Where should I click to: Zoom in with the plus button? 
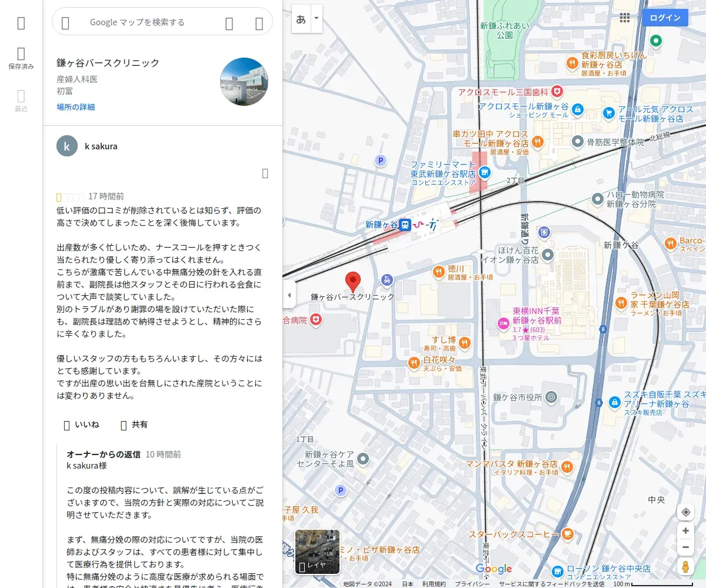685,530
